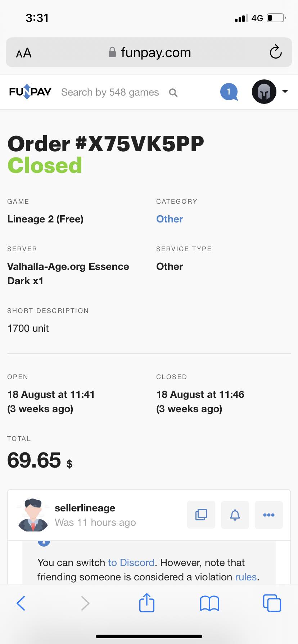Viewport: 298px width, 644px height.
Task: Tap the search magnifier icon
Action: point(173,93)
